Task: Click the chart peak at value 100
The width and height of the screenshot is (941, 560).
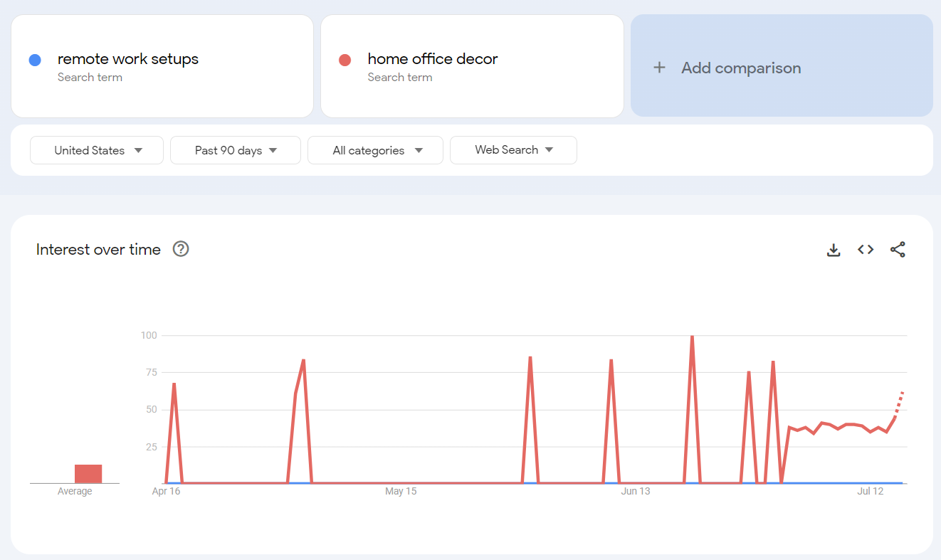Action: [x=692, y=336]
